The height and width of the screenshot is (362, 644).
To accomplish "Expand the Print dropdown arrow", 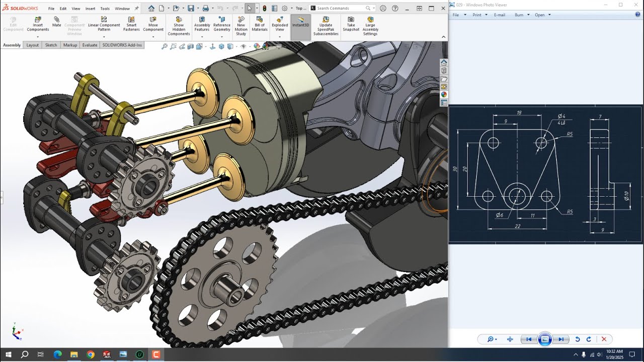I will [x=212, y=8].
